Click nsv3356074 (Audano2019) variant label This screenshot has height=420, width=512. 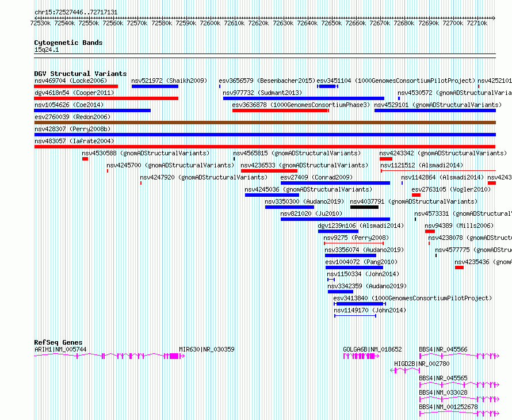[364, 250]
